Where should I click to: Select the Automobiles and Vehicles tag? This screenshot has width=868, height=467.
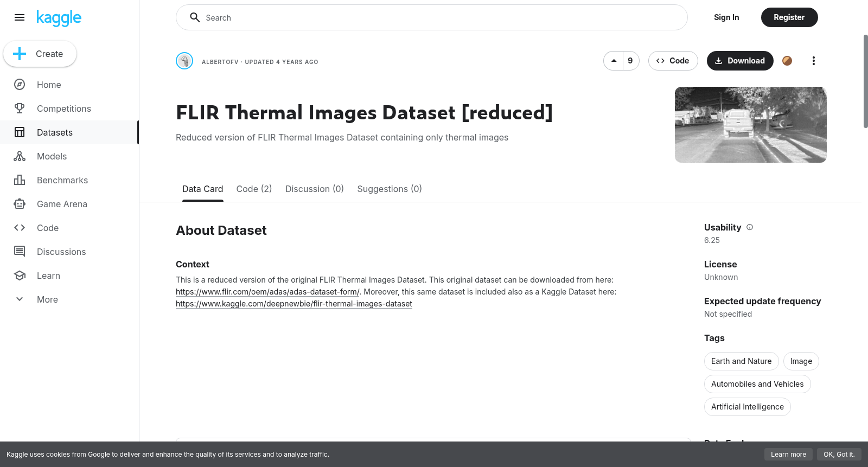(x=757, y=384)
